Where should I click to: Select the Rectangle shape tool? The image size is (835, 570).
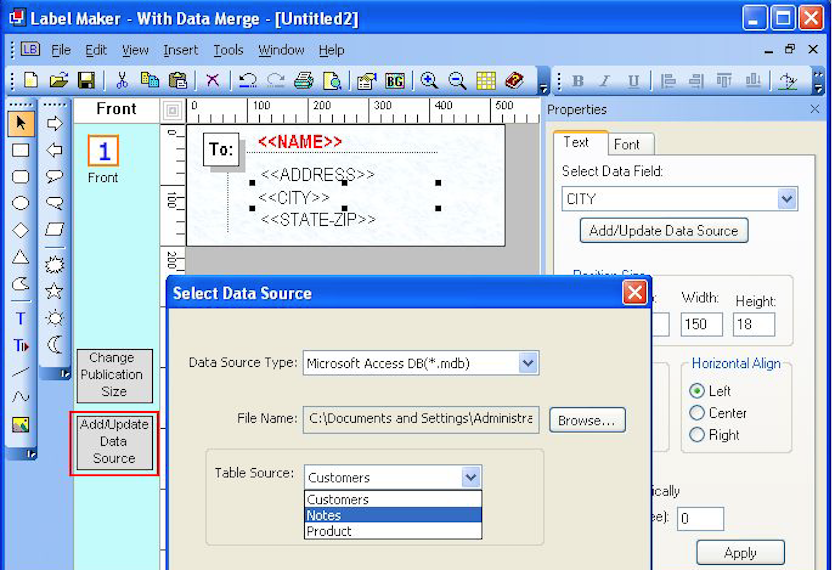point(21,150)
